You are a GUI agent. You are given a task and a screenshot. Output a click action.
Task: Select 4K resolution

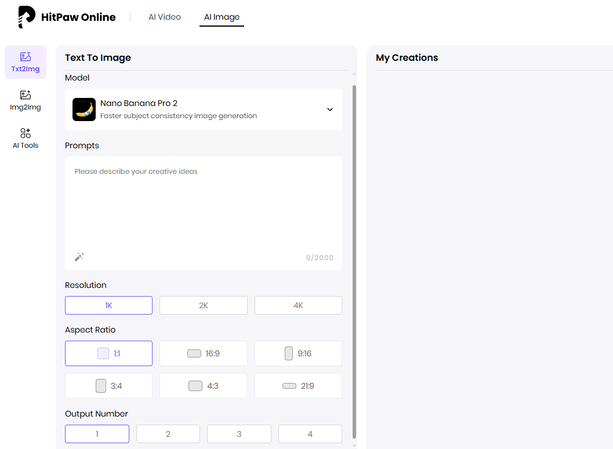tap(298, 305)
